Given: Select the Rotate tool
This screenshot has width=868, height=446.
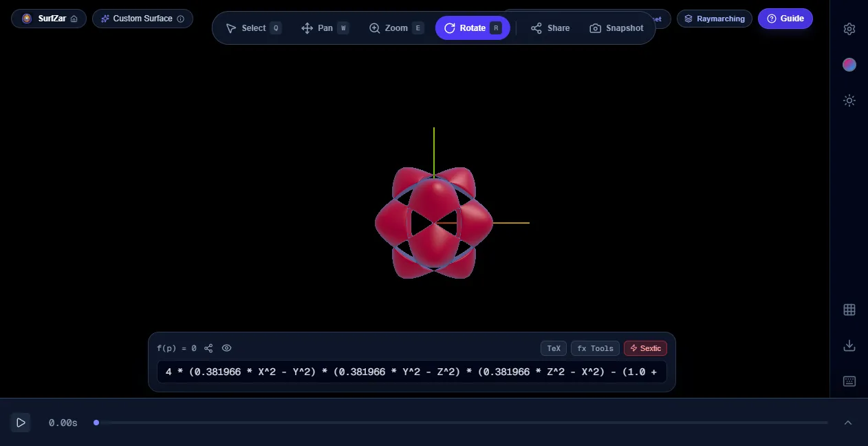Looking at the screenshot, I should (473, 28).
